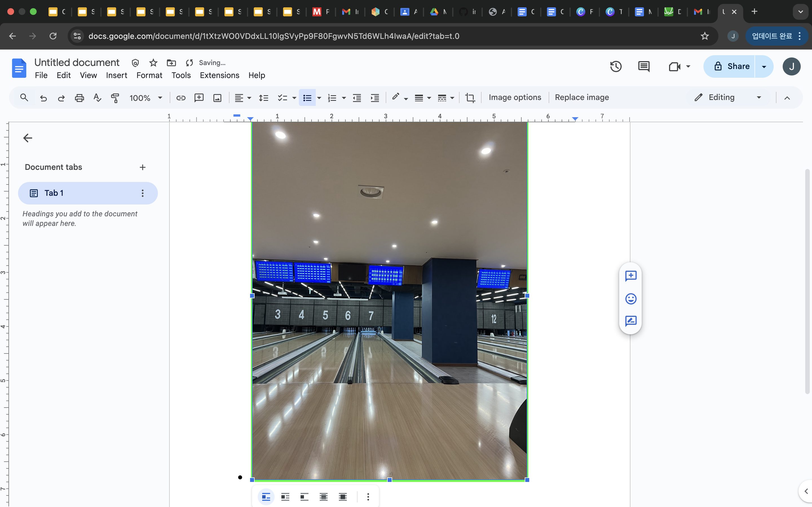Open the Editing mode dropdown
The width and height of the screenshot is (812, 507).
pos(727,97)
